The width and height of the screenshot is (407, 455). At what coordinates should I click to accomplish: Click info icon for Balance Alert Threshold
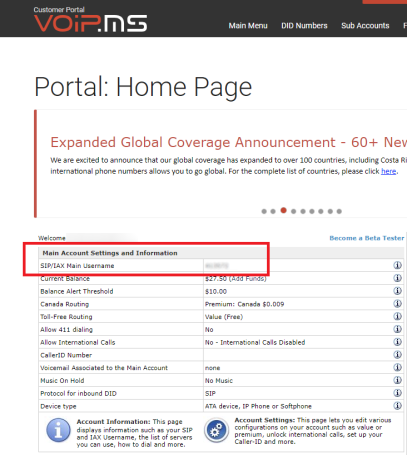[397, 291]
